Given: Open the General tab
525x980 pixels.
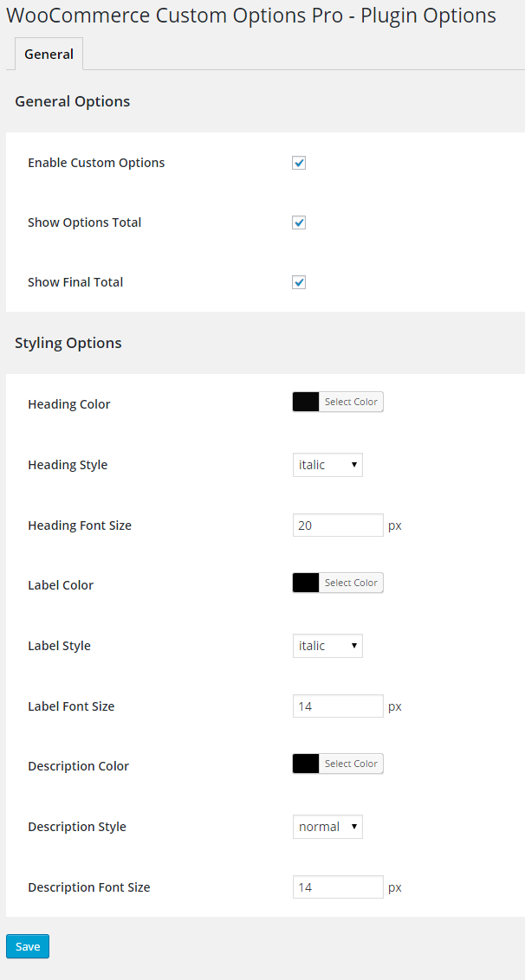Looking at the screenshot, I should 49,54.
